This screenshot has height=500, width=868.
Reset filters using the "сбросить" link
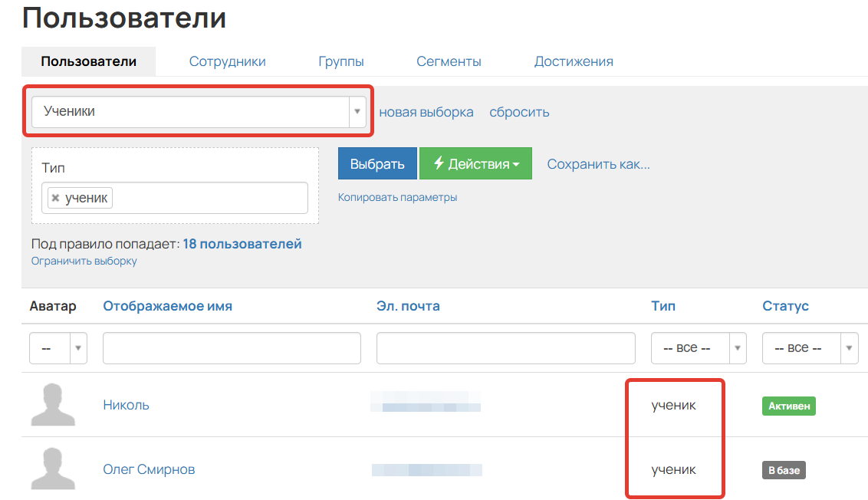click(x=519, y=111)
